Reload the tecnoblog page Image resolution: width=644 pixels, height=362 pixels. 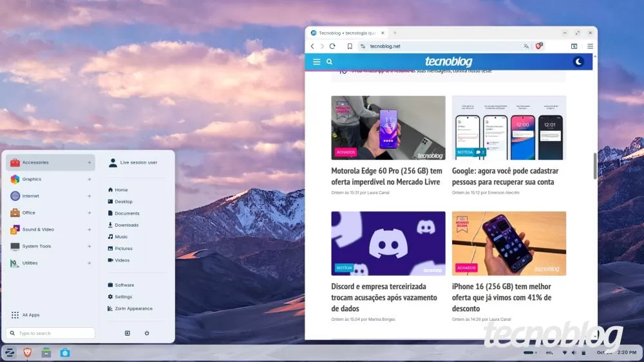[332, 46]
